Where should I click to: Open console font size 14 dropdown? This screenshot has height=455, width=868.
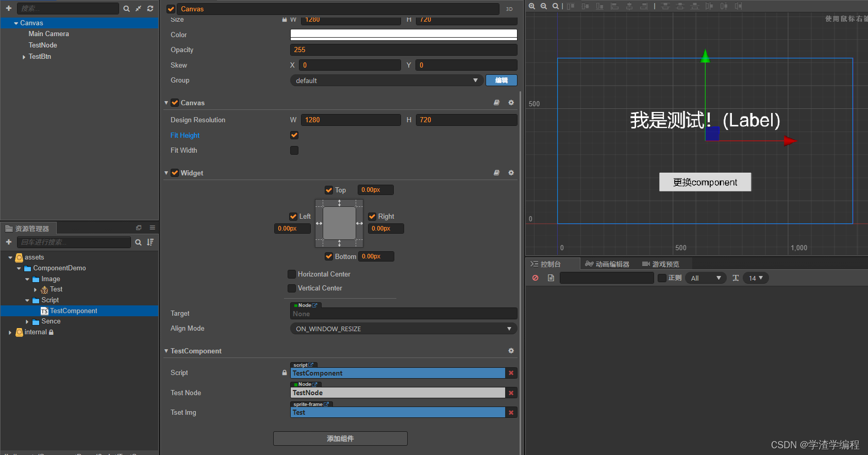(x=756, y=278)
